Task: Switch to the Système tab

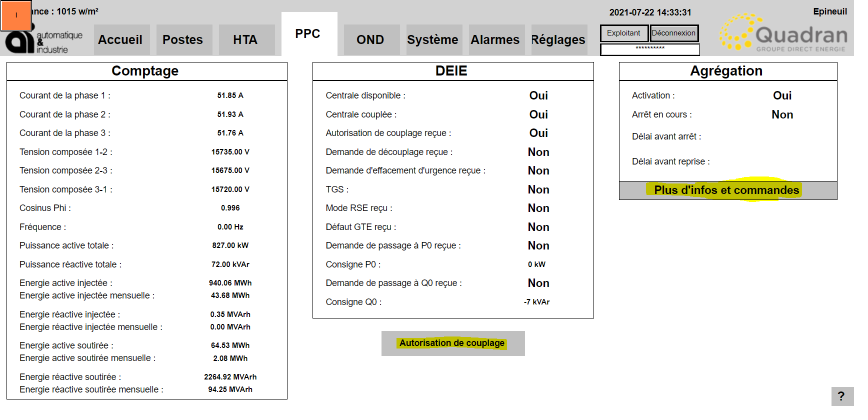Action: 433,40
